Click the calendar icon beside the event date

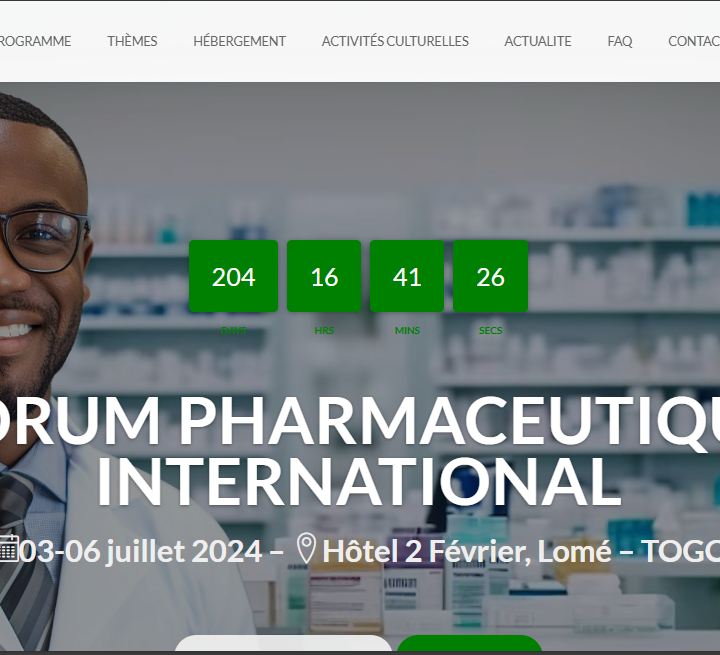click(9, 548)
